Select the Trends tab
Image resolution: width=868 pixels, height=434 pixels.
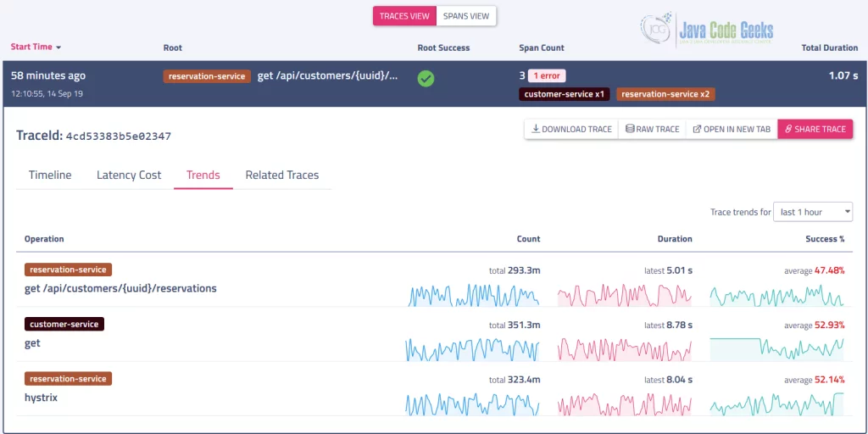pos(203,175)
